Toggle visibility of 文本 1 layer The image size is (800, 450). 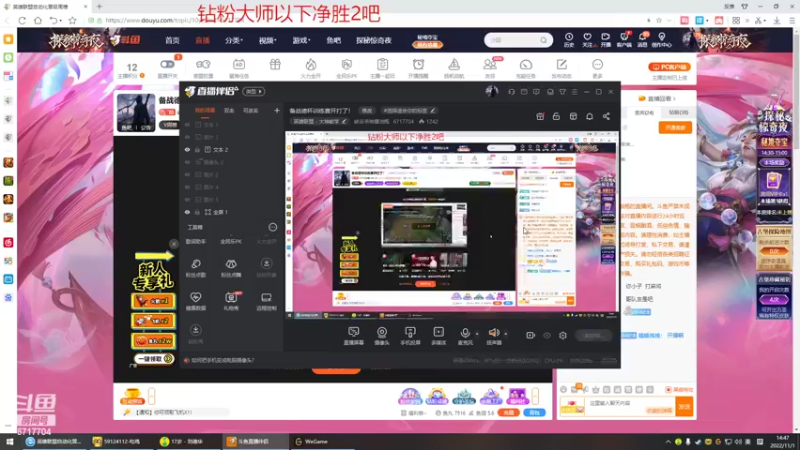187,124
